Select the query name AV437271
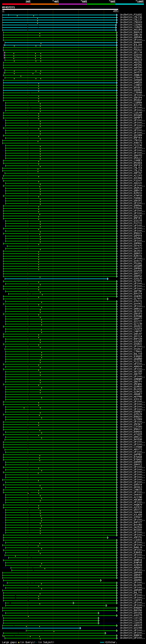The width and height of the screenshot is (146, 644). tap(8, 8)
